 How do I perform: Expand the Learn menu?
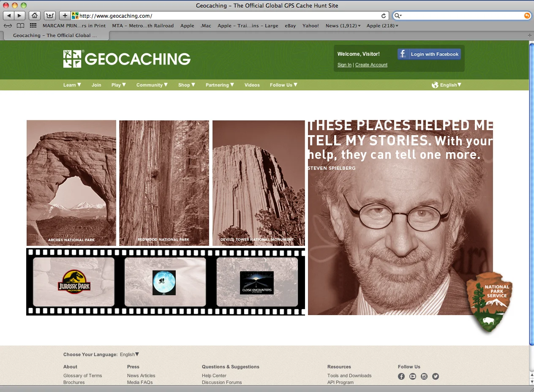[72, 85]
